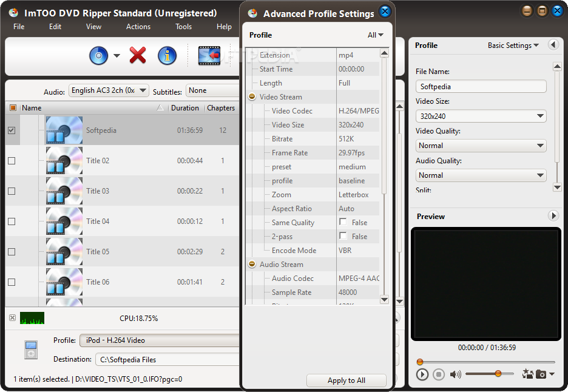
Task: Open the Video Size dropdown
Action: pyautogui.click(x=481, y=117)
